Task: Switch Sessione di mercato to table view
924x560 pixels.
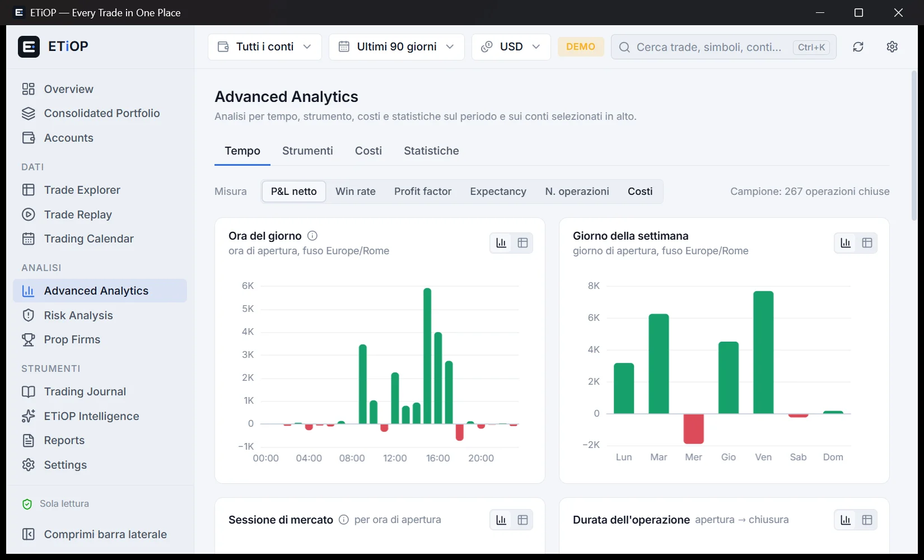Action: click(x=522, y=520)
